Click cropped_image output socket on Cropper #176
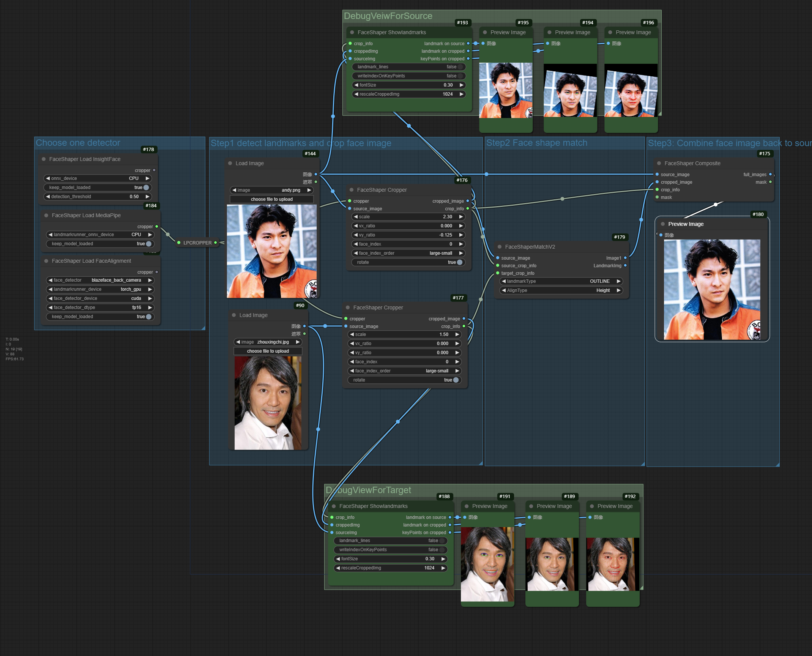812x656 pixels. (468, 201)
